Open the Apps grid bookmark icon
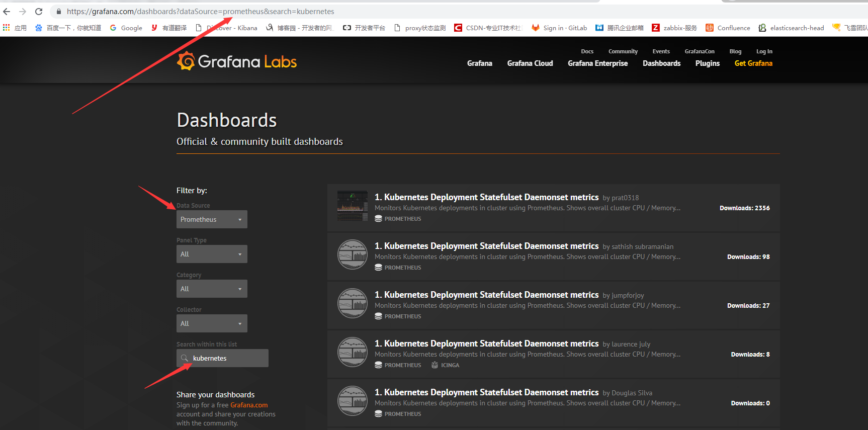This screenshot has width=868, height=430. point(7,28)
